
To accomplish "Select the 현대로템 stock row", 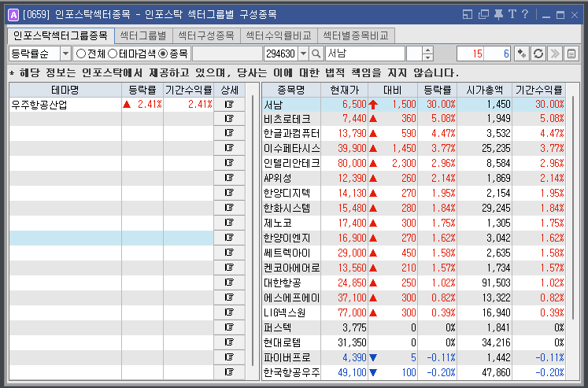I will [x=413, y=342].
